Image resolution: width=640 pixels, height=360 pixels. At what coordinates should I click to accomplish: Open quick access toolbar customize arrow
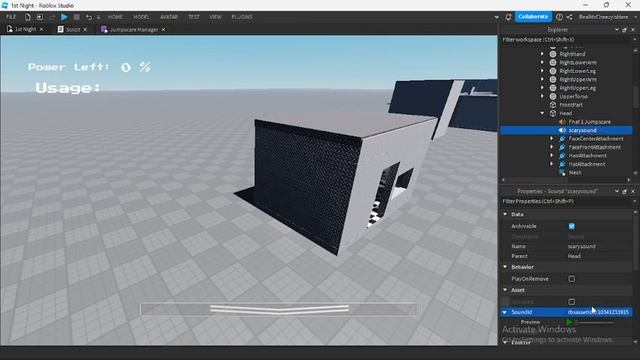[98, 18]
